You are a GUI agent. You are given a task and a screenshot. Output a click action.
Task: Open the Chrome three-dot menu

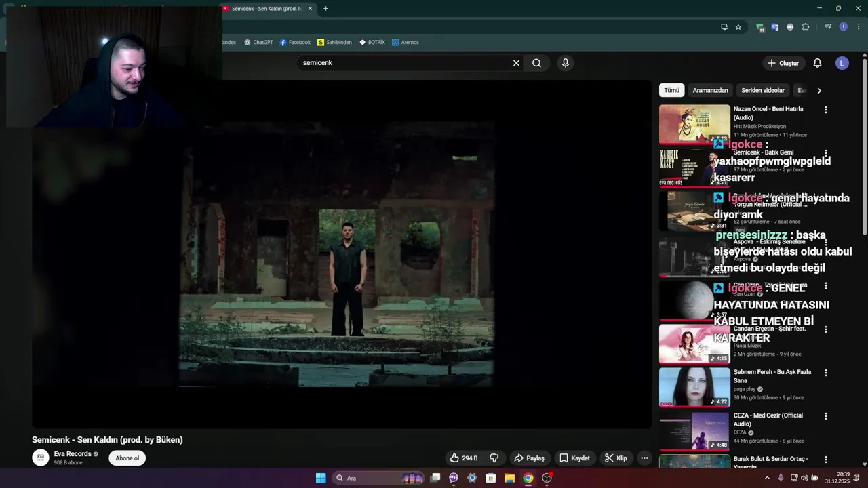pyautogui.click(x=859, y=27)
